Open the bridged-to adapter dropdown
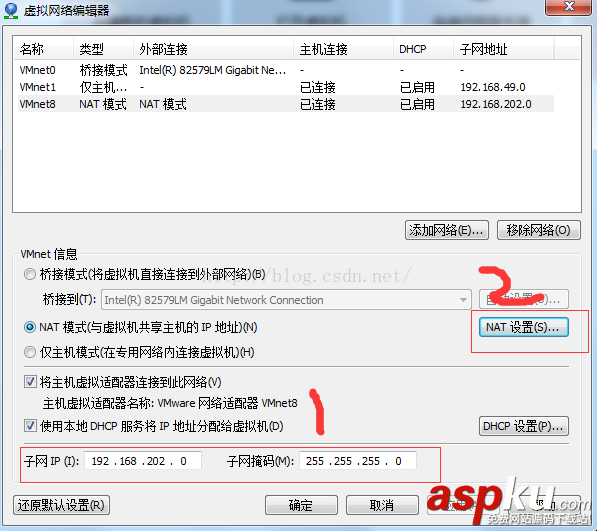Screen dimensions: 597x531 286,300
